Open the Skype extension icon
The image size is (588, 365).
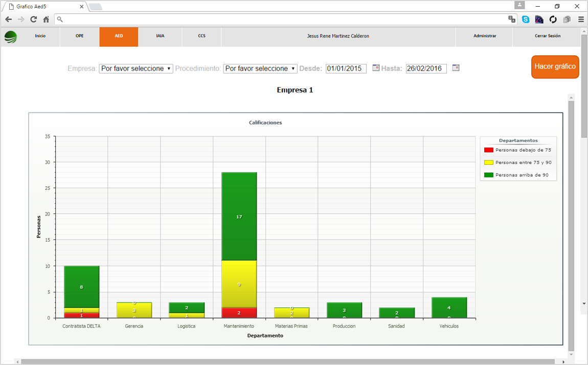526,19
